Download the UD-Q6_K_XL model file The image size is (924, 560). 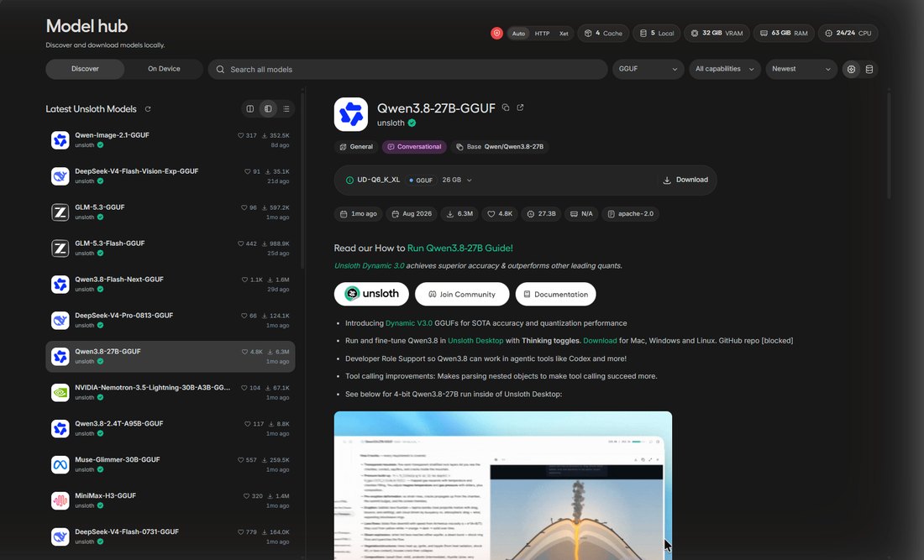tap(685, 181)
